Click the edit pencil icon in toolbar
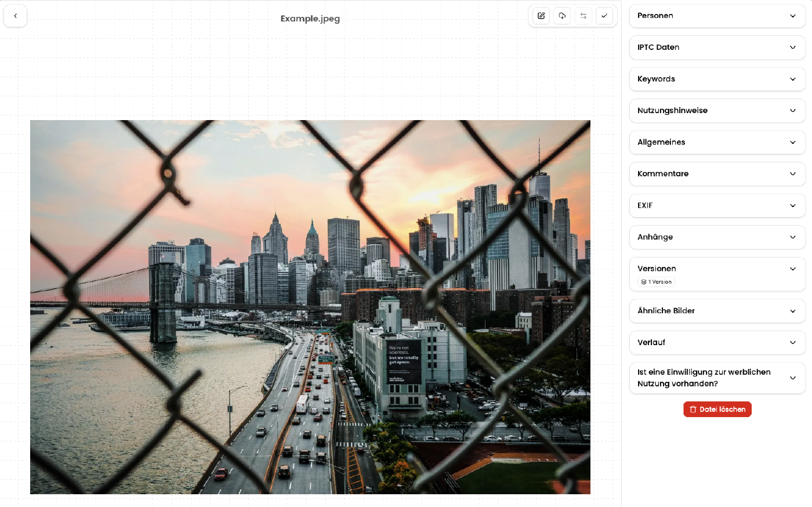This screenshot has width=812, height=507. point(541,16)
